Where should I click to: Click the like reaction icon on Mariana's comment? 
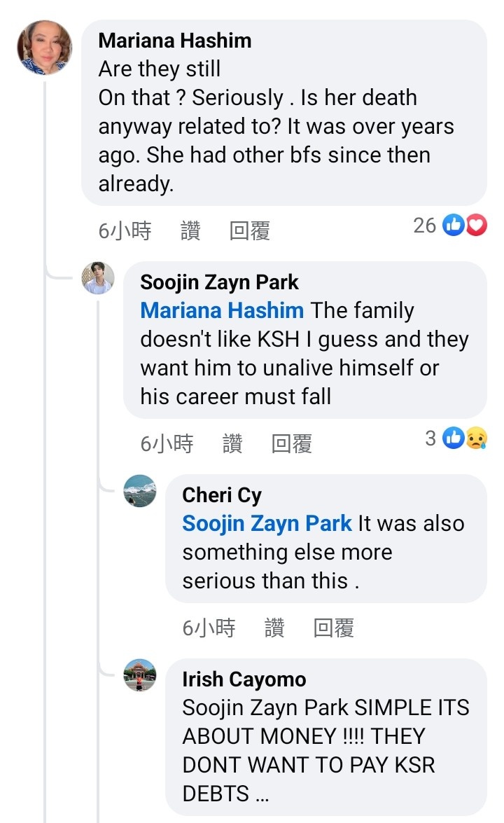click(454, 226)
